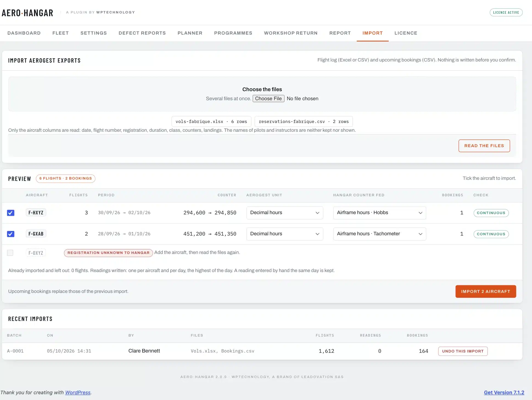
Task: Click the vols-fabrique.xlsx file chip
Action: tap(211, 122)
